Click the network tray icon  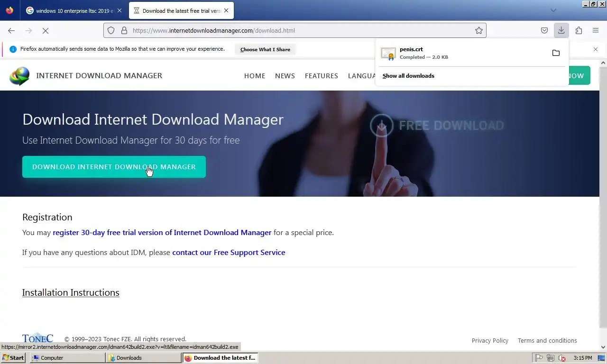tap(550, 358)
